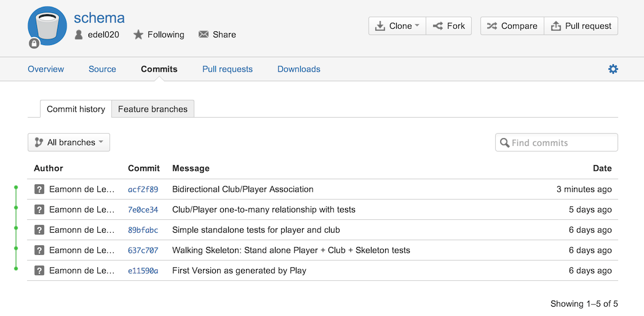Click the edel020 user icon
The height and width of the screenshot is (316, 644).
click(79, 34)
